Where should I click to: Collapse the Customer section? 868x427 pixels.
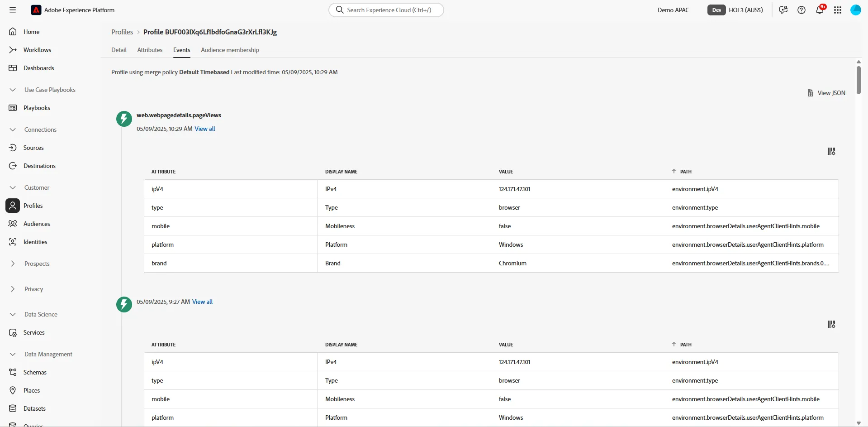pos(13,187)
